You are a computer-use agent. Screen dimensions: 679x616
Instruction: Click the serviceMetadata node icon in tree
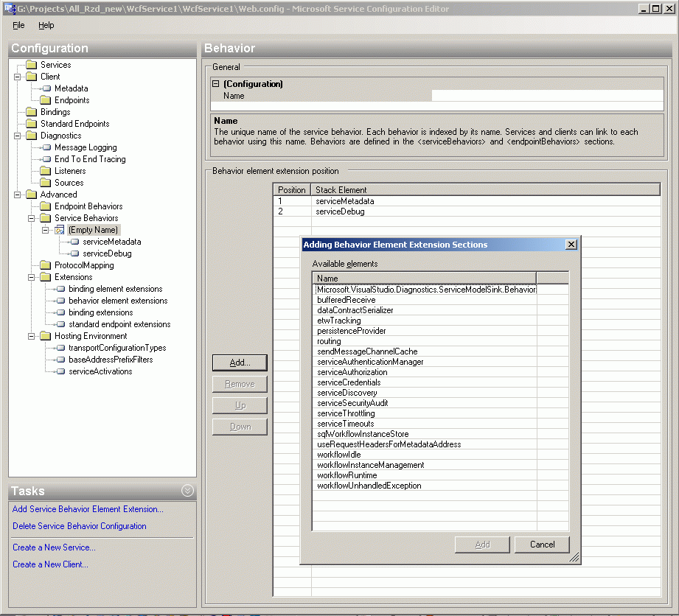point(75,242)
